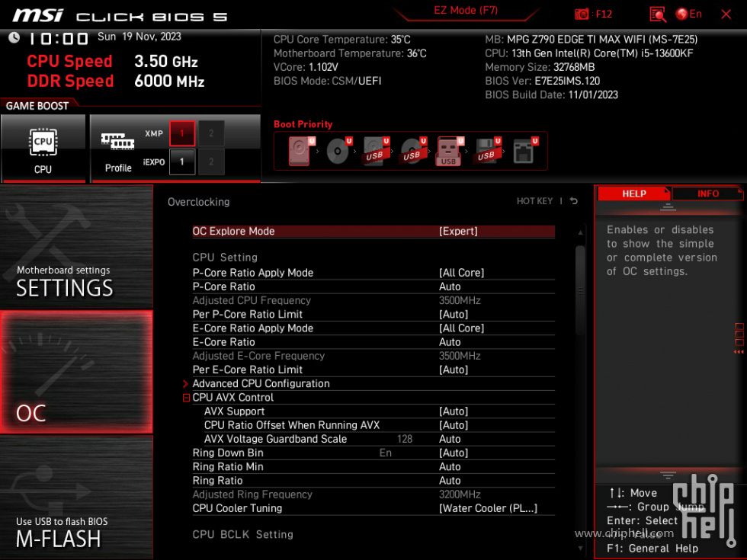
Task: Change OC Explore Mode from Expert
Action: [373, 231]
